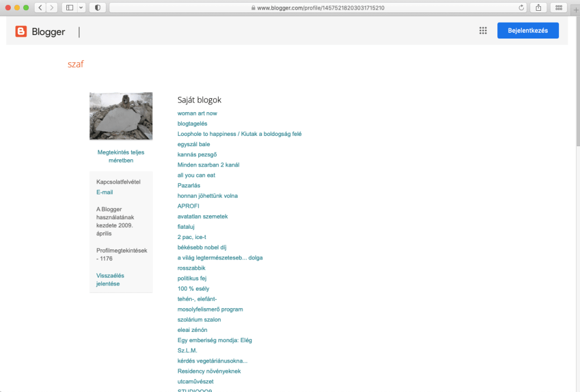Show the Safari sidebar
580x392 pixels.
pyautogui.click(x=70, y=7)
